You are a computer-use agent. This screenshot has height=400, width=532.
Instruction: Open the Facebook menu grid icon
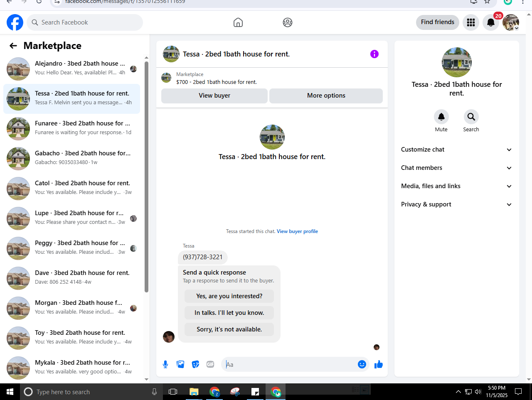coord(471,22)
